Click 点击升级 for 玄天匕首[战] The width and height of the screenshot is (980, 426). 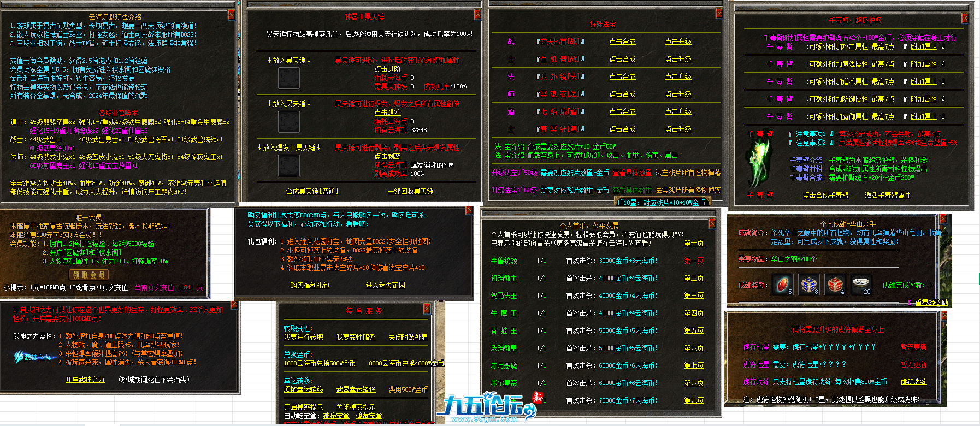click(x=678, y=42)
